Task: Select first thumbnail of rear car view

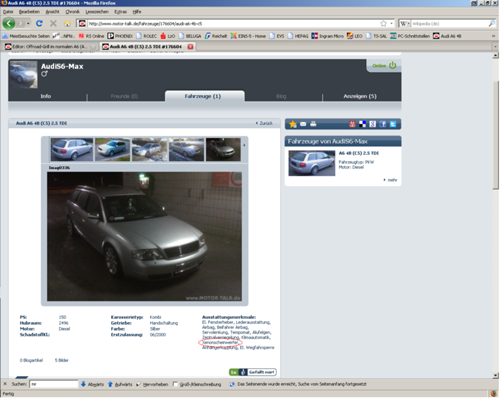Action: pos(72,150)
